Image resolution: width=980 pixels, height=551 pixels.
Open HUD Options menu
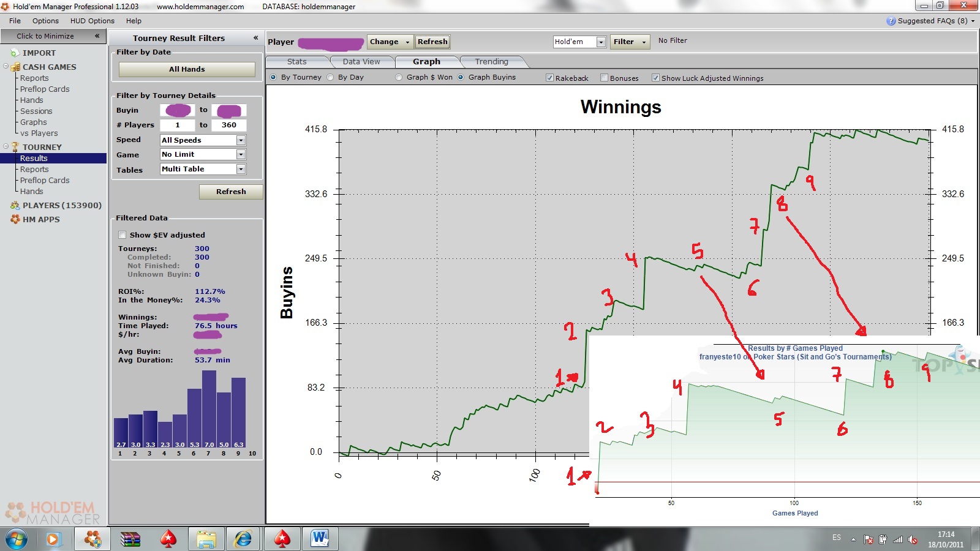(x=92, y=21)
